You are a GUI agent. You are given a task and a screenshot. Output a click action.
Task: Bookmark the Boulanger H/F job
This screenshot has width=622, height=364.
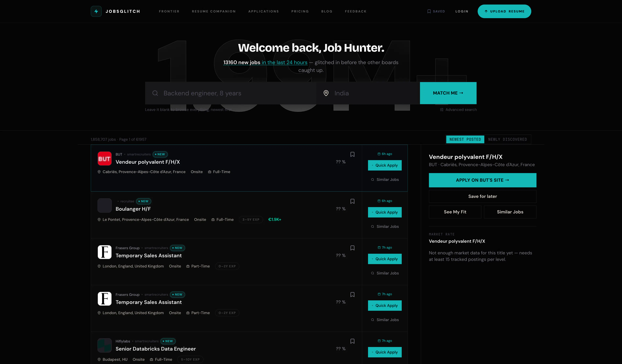pyautogui.click(x=352, y=201)
